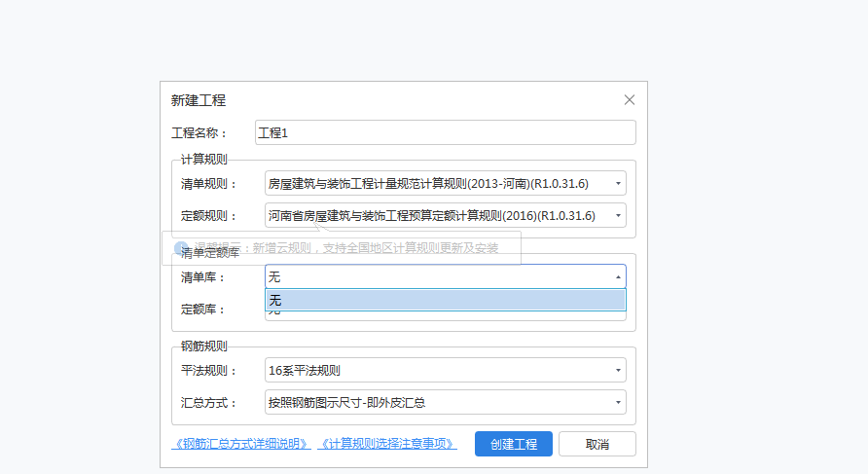Viewport: 868px width, 474px height.
Task: Open 《计算规则选择注意事项》 link
Action: click(387, 444)
